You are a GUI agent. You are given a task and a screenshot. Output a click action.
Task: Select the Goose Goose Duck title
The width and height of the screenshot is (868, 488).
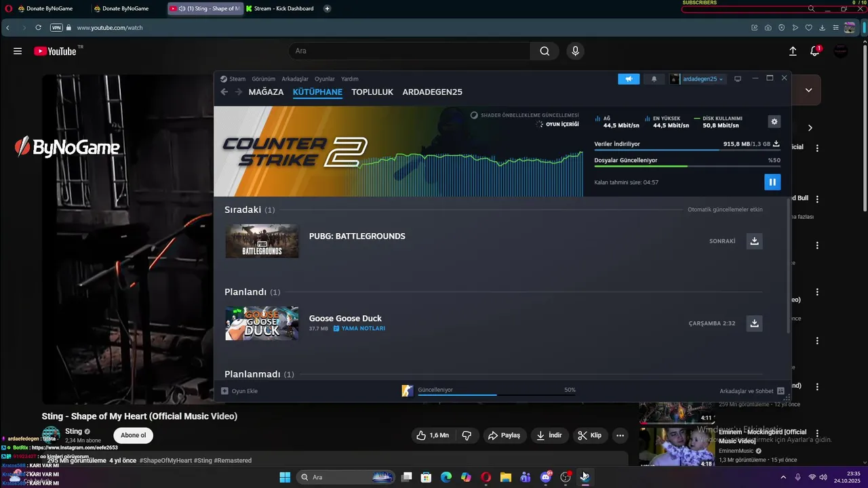[345, 319]
